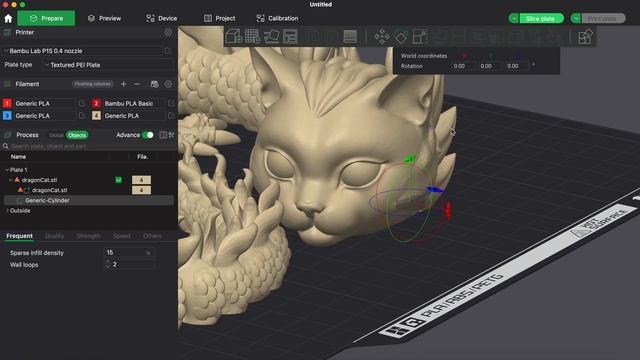Switch to the Preview tab
The width and height of the screenshot is (640, 360).
tap(104, 18)
